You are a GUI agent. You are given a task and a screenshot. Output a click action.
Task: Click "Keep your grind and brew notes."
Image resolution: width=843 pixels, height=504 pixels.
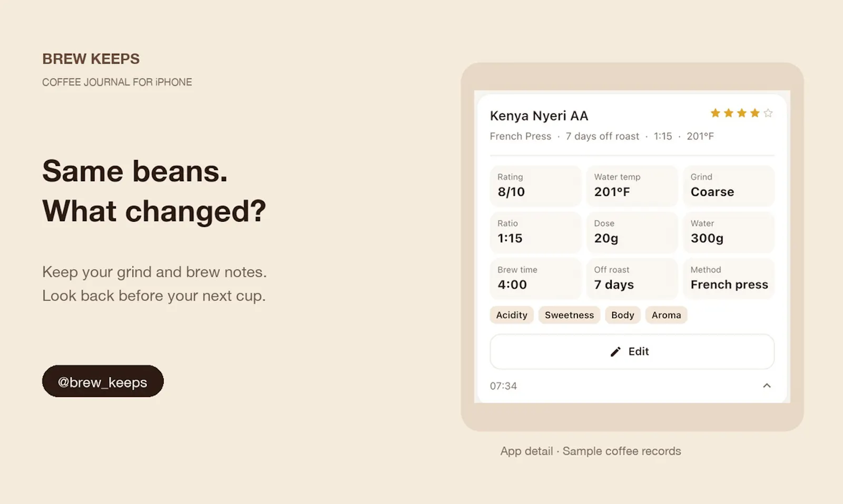point(154,272)
